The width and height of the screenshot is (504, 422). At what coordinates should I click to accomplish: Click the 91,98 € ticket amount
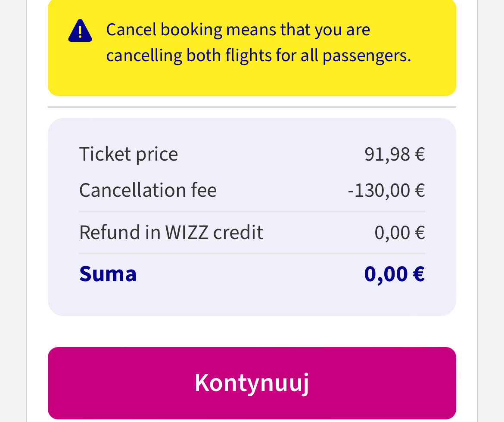pyautogui.click(x=395, y=154)
